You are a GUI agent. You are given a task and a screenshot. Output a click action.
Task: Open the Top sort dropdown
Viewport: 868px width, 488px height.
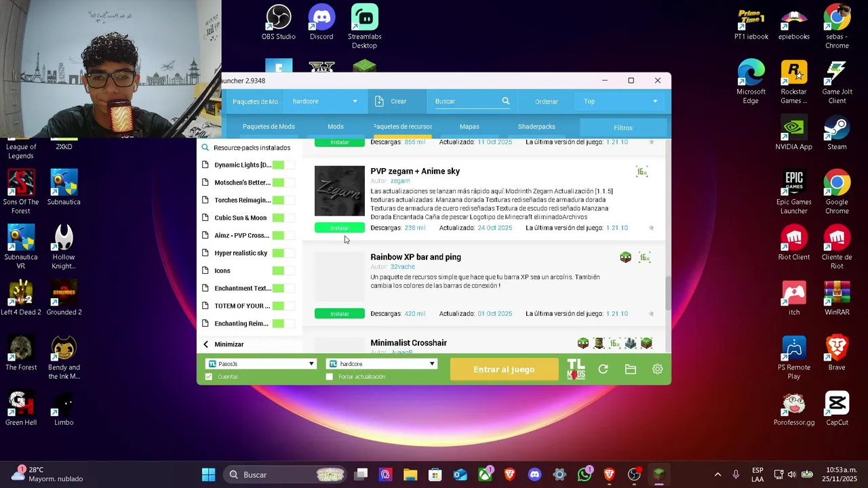621,101
